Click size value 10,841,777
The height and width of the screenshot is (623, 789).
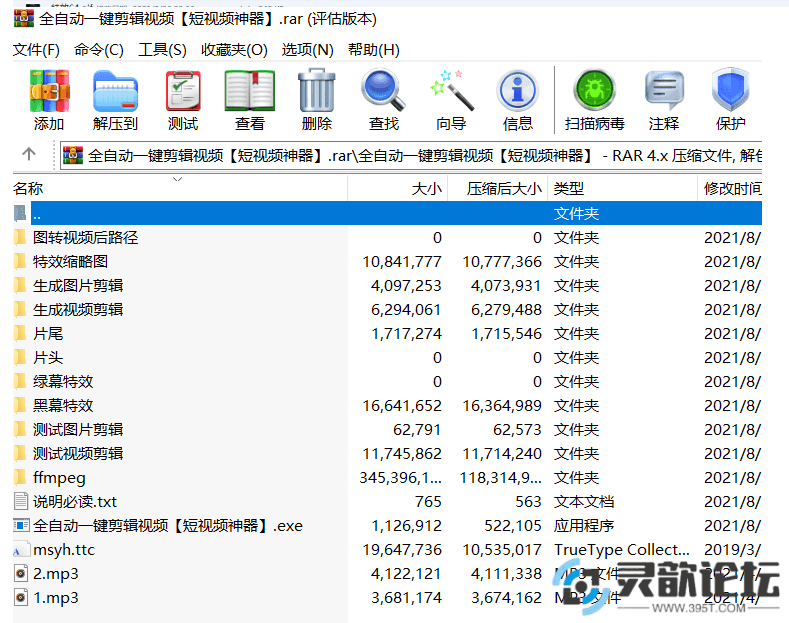[402, 261]
